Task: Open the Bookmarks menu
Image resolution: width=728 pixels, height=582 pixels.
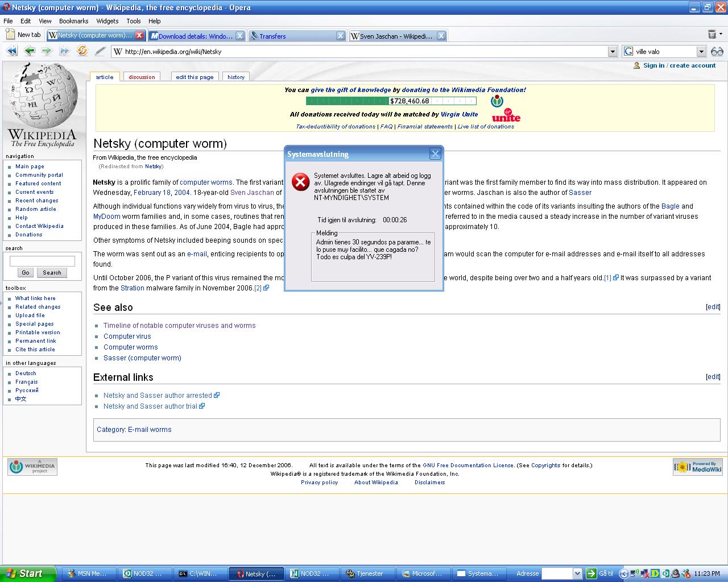Action: 74,21
